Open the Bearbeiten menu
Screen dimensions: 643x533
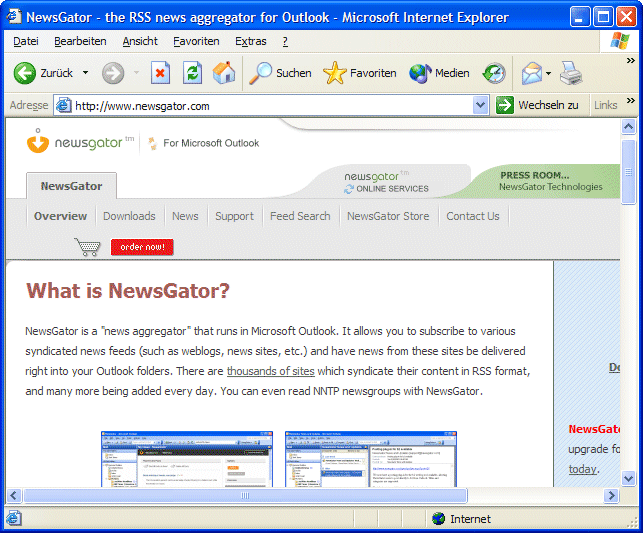pos(80,41)
